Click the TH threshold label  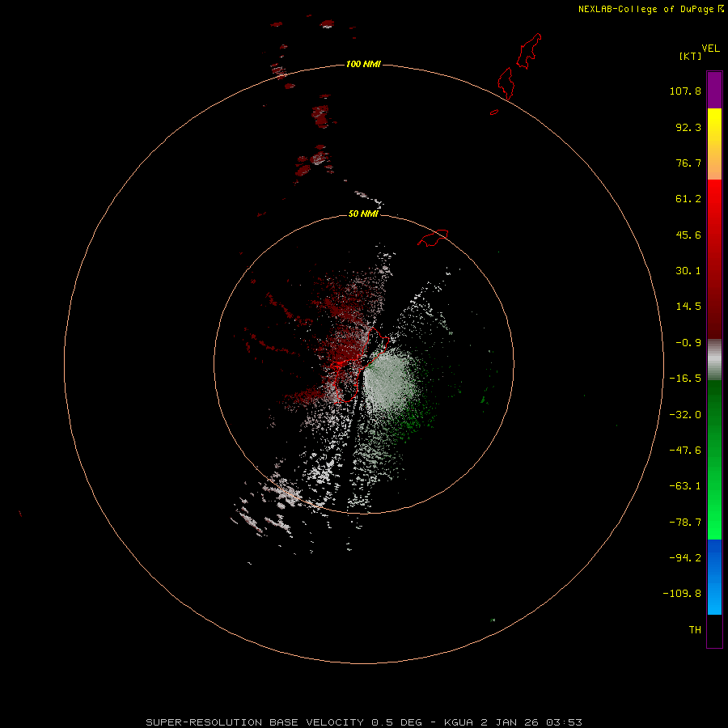pos(695,630)
